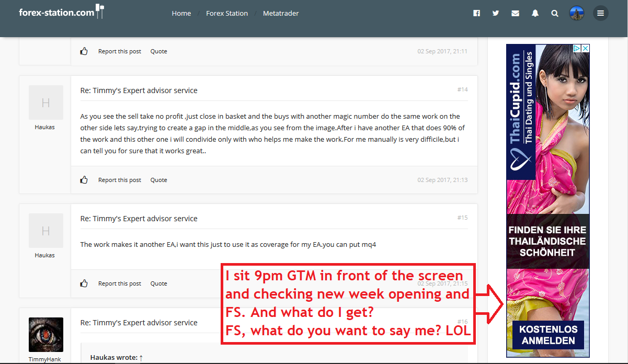
Task: Quote post #15 by Haukas
Action: point(159,283)
